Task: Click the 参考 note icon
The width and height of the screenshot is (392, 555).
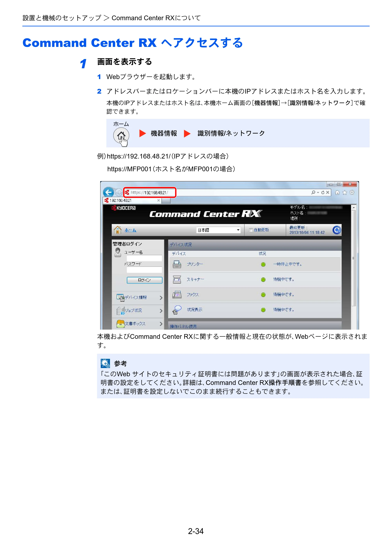Action: point(105,363)
